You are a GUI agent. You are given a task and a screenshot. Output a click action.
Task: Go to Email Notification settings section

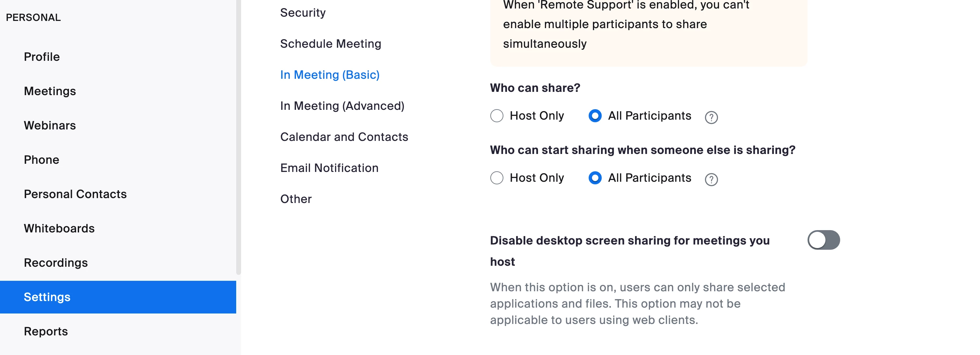pos(329,168)
